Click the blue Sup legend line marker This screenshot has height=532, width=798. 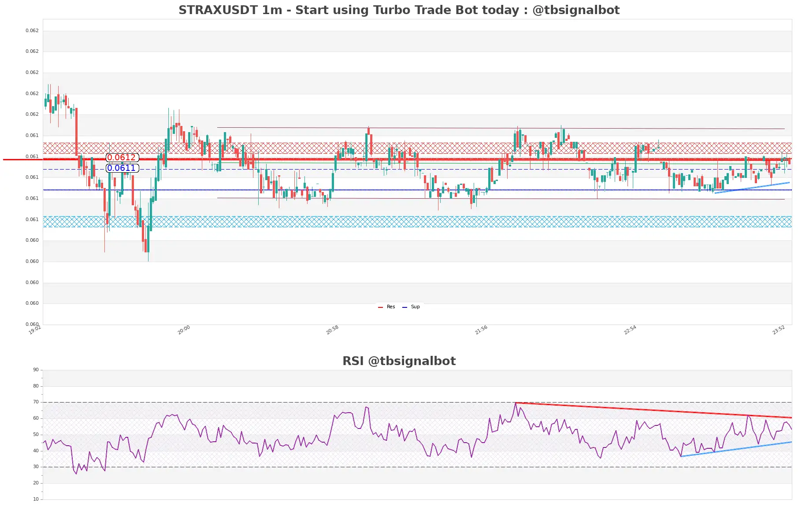coord(405,307)
